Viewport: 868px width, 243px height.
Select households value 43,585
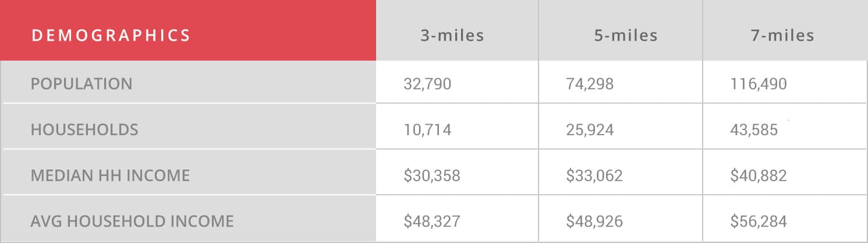[754, 129]
